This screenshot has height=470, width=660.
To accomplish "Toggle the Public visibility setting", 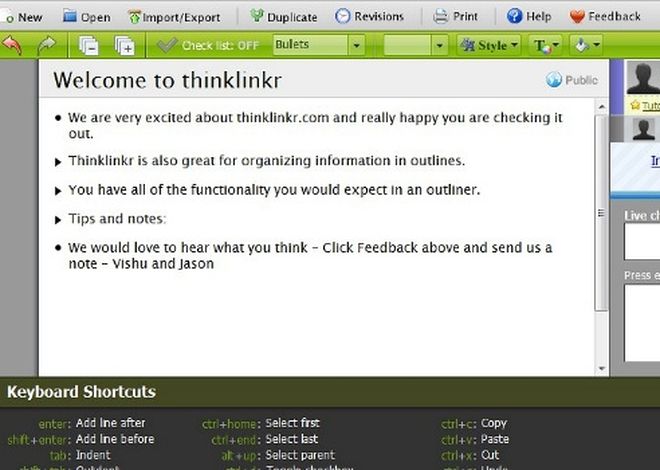I will pos(572,80).
